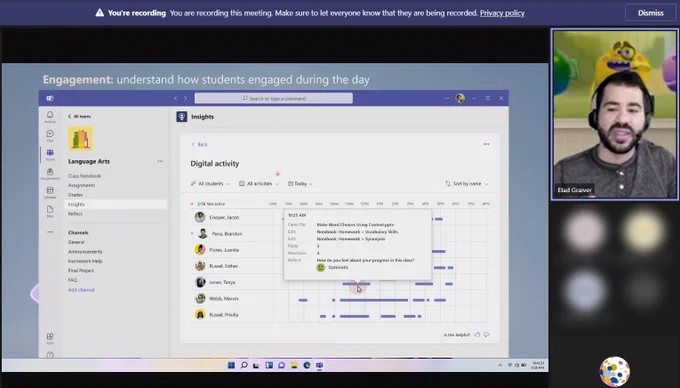Open Files icon in the left rail
The height and width of the screenshot is (388, 680).
pyautogui.click(x=50, y=211)
